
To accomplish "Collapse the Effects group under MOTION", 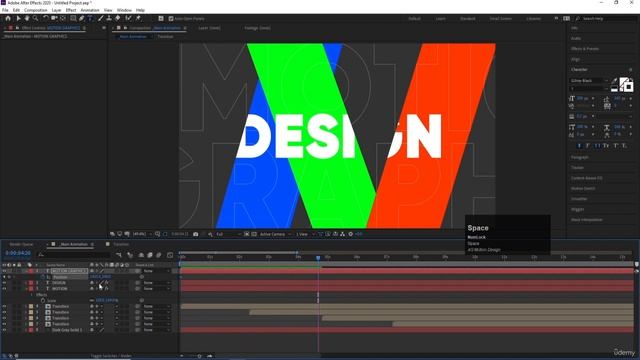I will [x=31, y=295].
